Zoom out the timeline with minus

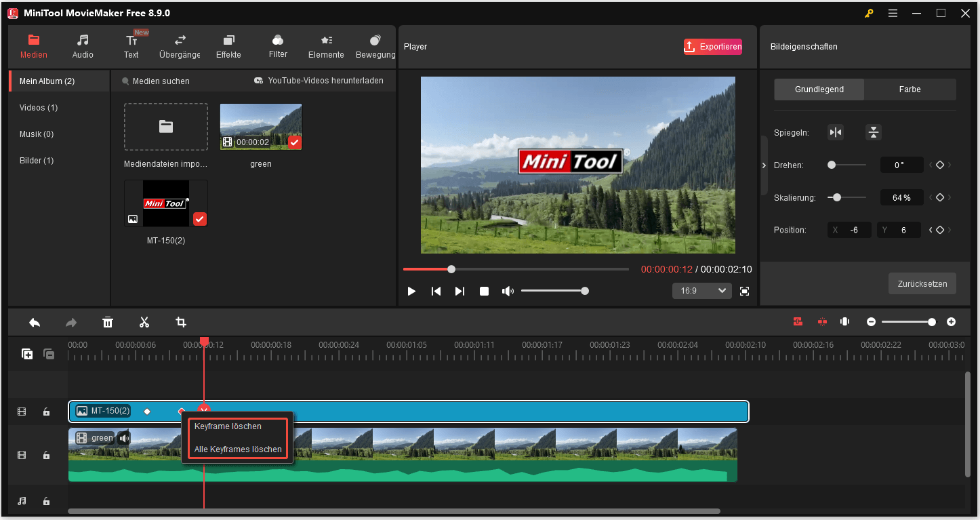tap(872, 322)
